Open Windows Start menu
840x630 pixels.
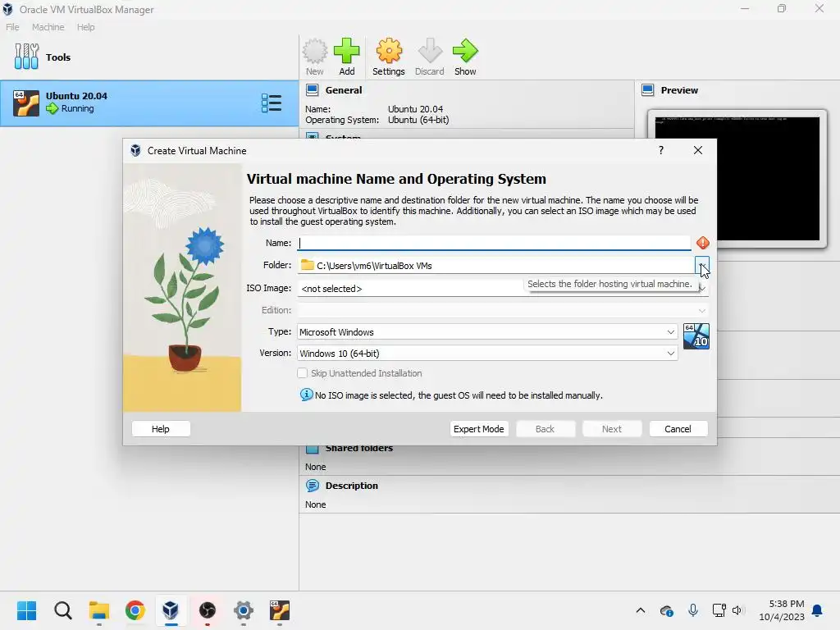tap(27, 610)
